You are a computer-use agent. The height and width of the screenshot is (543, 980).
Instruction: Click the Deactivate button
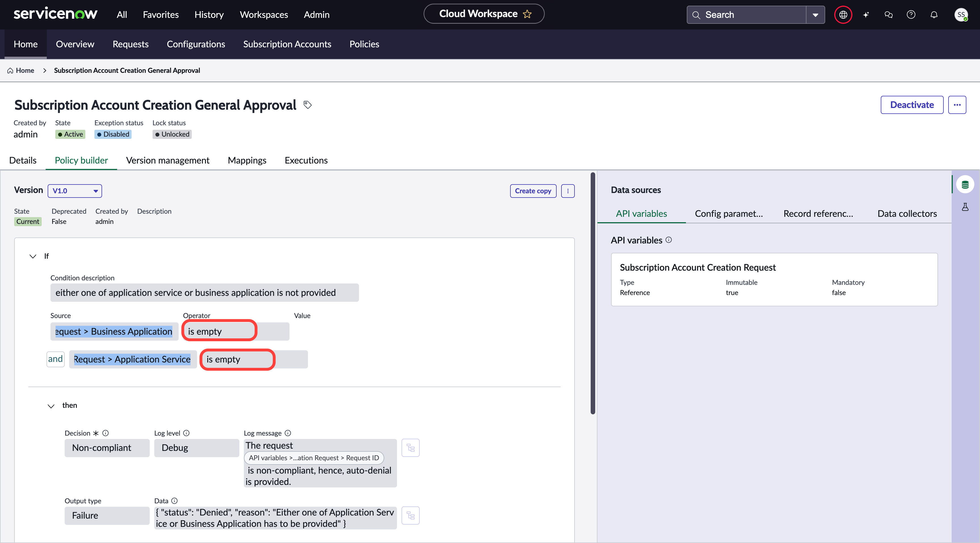click(912, 105)
